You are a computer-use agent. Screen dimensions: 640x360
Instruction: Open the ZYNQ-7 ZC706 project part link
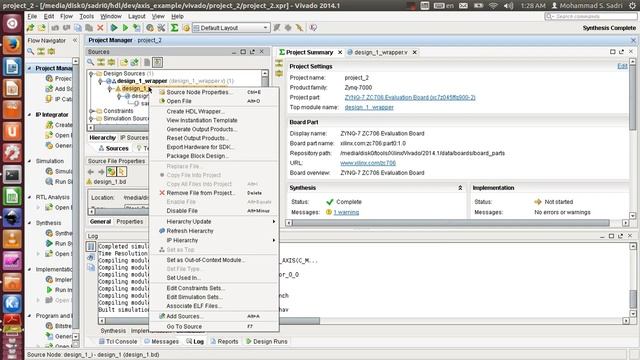click(x=410, y=98)
